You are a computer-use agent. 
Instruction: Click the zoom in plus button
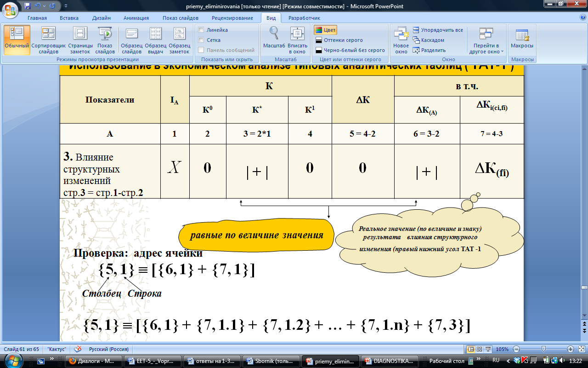pos(570,349)
